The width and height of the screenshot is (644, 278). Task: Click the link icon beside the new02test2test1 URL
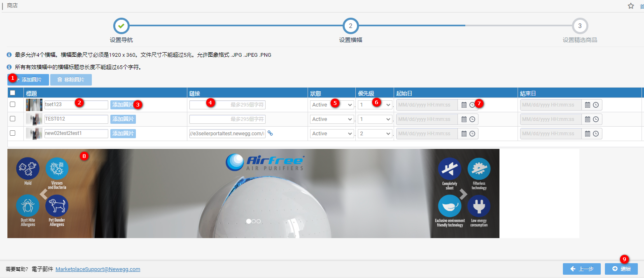coord(271,133)
